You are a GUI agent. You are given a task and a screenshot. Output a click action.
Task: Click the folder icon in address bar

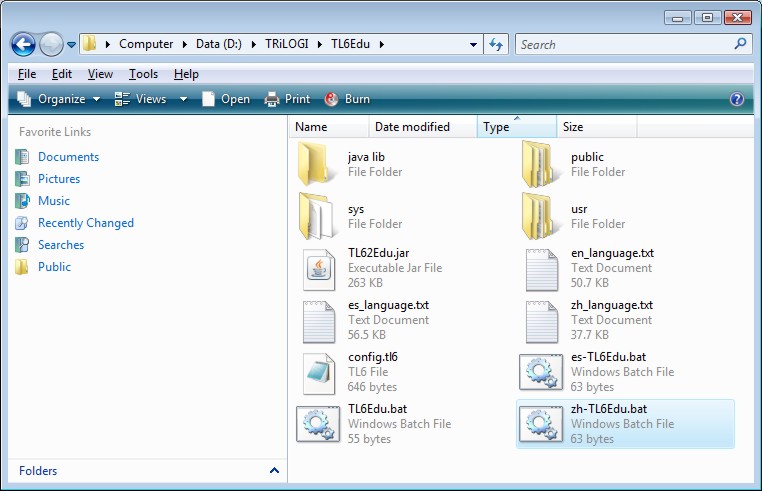(x=89, y=44)
